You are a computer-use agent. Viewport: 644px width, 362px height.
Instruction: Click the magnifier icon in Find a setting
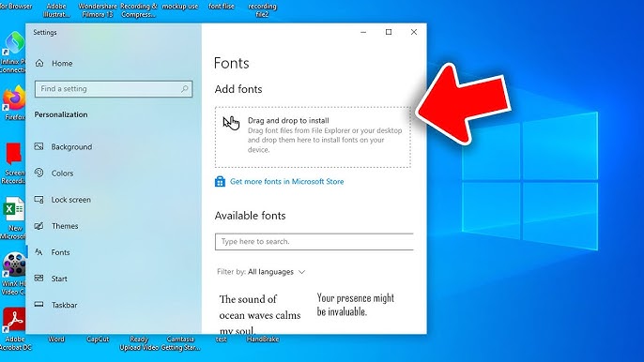184,89
